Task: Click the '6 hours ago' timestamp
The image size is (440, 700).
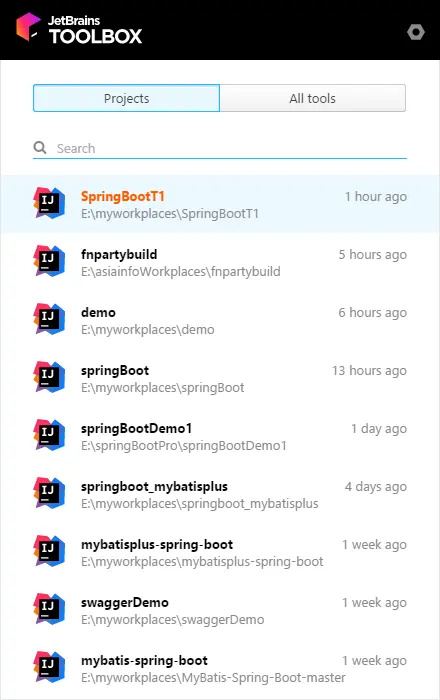Action: coord(373,313)
